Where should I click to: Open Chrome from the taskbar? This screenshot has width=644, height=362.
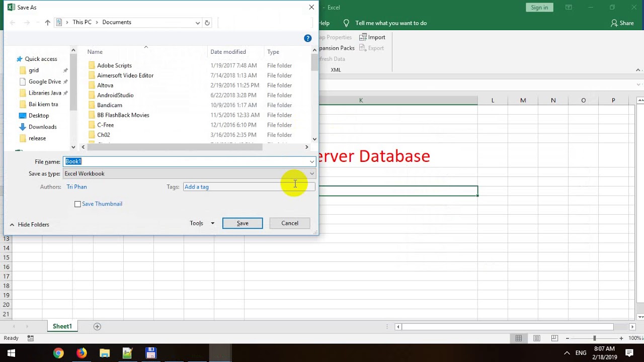pos(58,353)
